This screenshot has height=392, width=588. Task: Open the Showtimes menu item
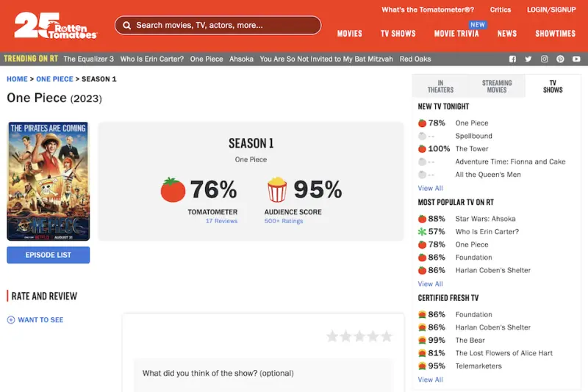pos(555,34)
